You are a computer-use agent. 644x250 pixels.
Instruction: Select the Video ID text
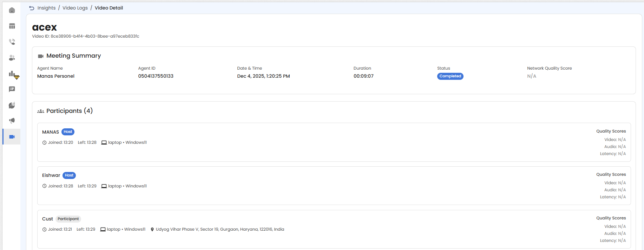coord(86,36)
